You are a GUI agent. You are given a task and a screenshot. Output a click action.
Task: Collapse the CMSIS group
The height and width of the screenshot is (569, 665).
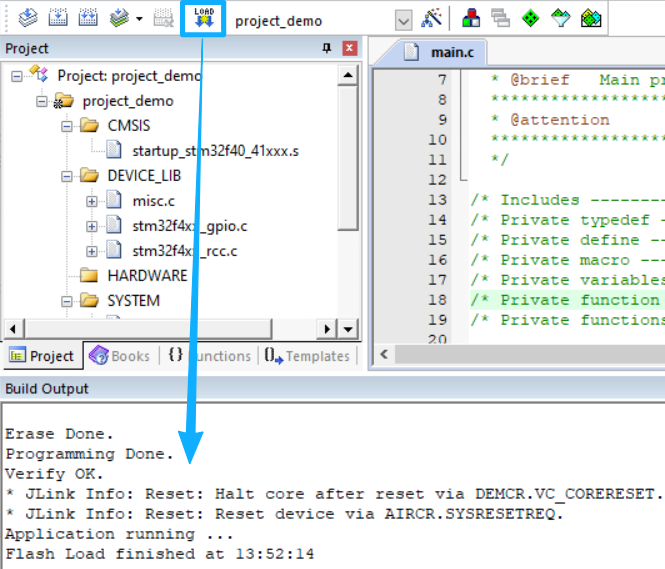[x=67, y=126]
